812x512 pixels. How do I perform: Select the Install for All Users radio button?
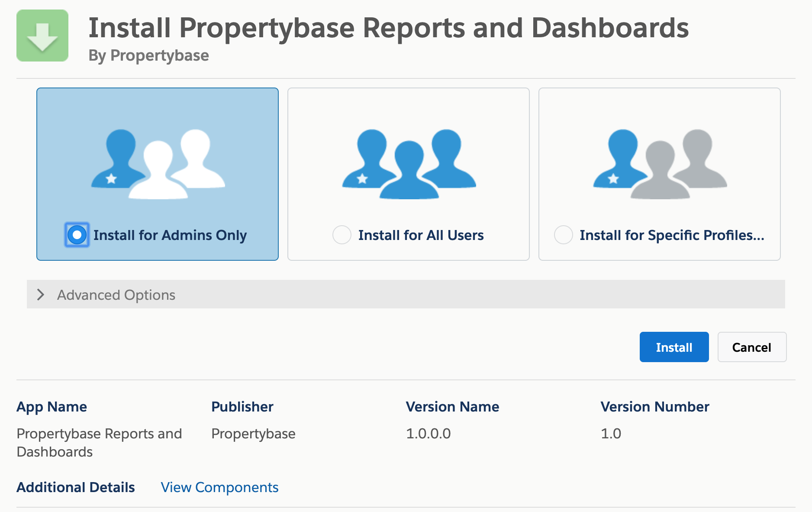342,235
